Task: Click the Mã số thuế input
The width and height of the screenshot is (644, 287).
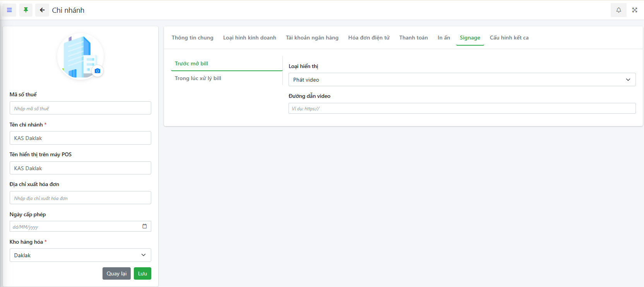Action: click(x=80, y=108)
